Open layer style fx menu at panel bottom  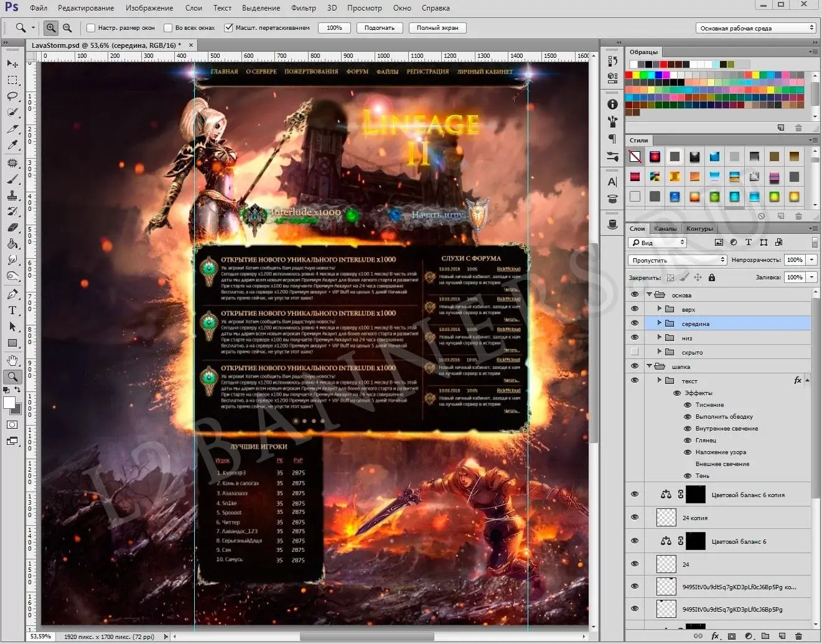(716, 637)
